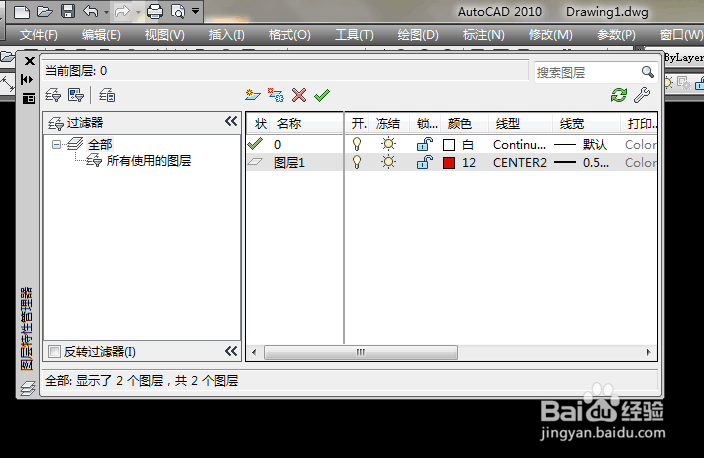The width and height of the screenshot is (704, 458).
Task: Toggle the lock icon for 图层1
Action: 425,162
